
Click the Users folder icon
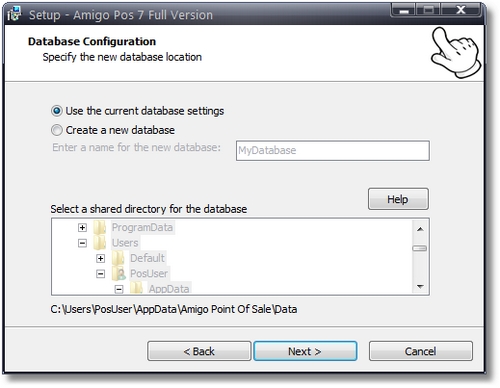(100, 243)
